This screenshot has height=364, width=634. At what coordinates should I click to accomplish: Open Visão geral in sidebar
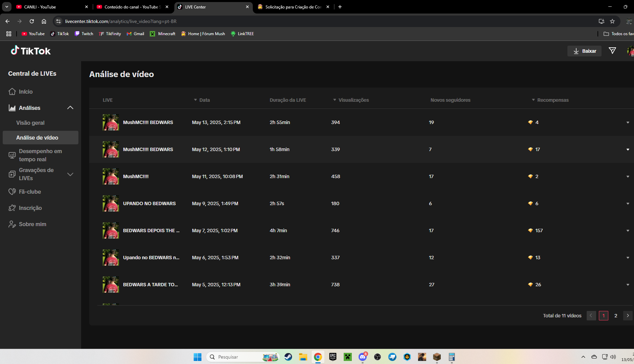[30, 123]
